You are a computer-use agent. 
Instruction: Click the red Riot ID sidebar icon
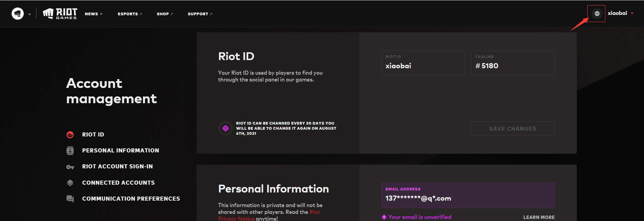click(x=70, y=135)
